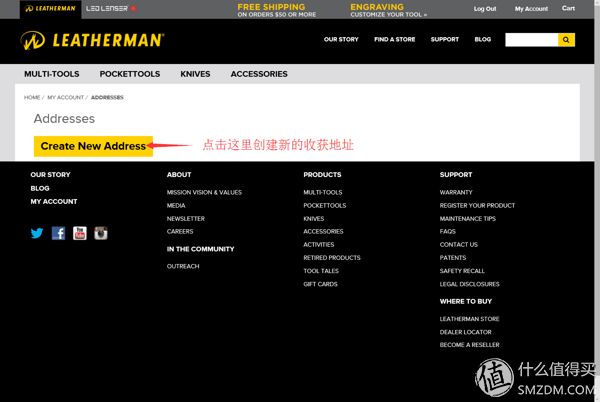Click the Log Out link
600x402 pixels.
click(485, 8)
